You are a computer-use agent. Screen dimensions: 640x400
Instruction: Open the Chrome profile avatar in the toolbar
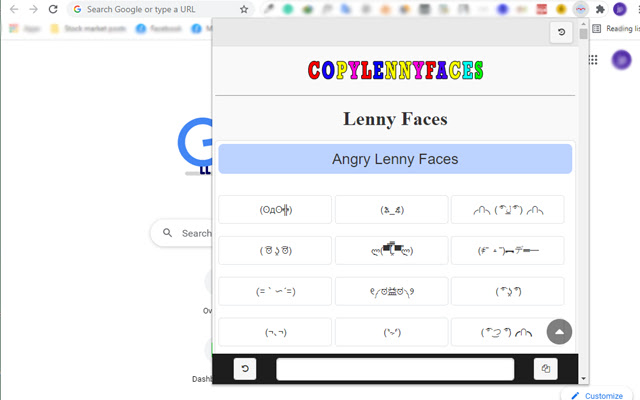620,9
